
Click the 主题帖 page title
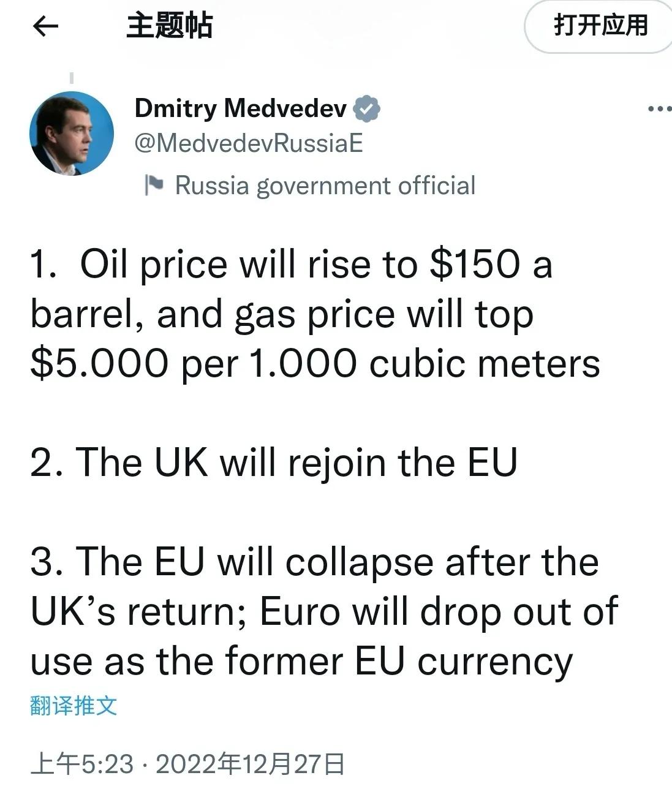[x=169, y=26]
